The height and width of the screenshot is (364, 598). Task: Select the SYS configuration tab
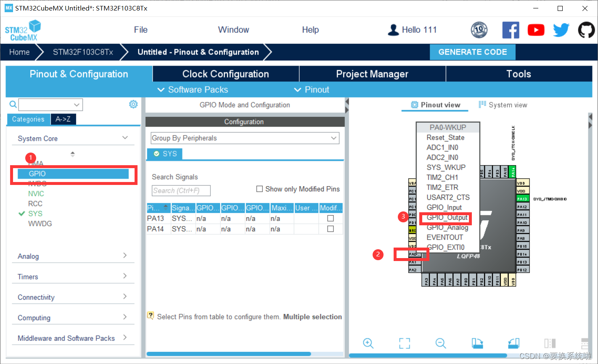point(165,154)
